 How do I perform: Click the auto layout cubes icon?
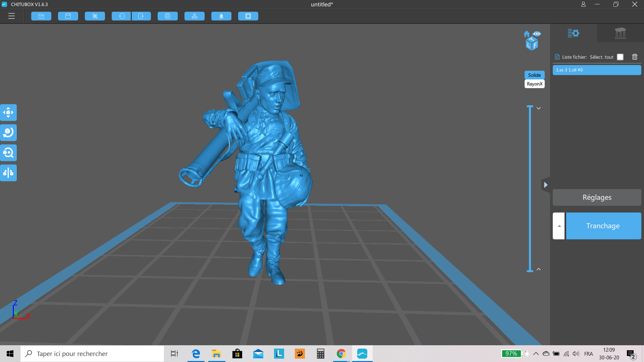pyautogui.click(x=195, y=16)
